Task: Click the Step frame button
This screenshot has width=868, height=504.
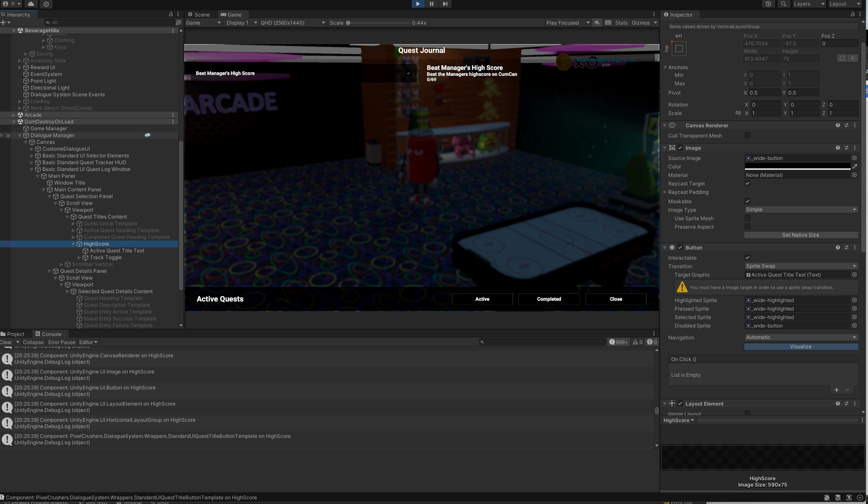Action: (445, 4)
